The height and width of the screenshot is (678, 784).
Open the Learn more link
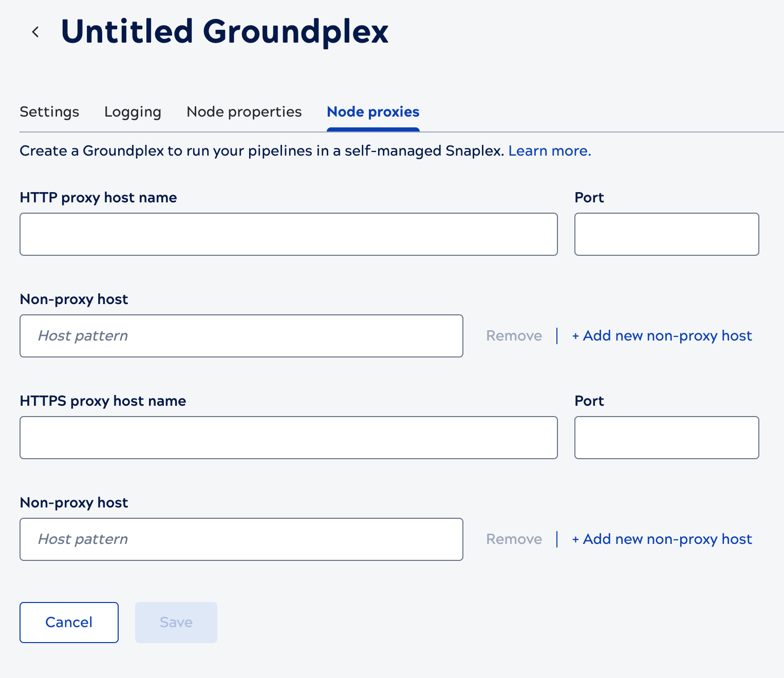[550, 151]
